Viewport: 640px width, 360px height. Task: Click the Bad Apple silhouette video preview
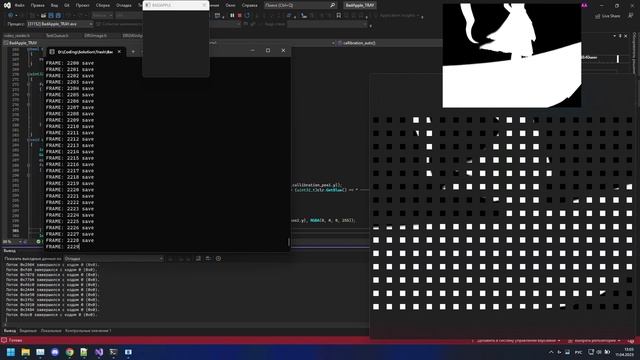point(512,56)
